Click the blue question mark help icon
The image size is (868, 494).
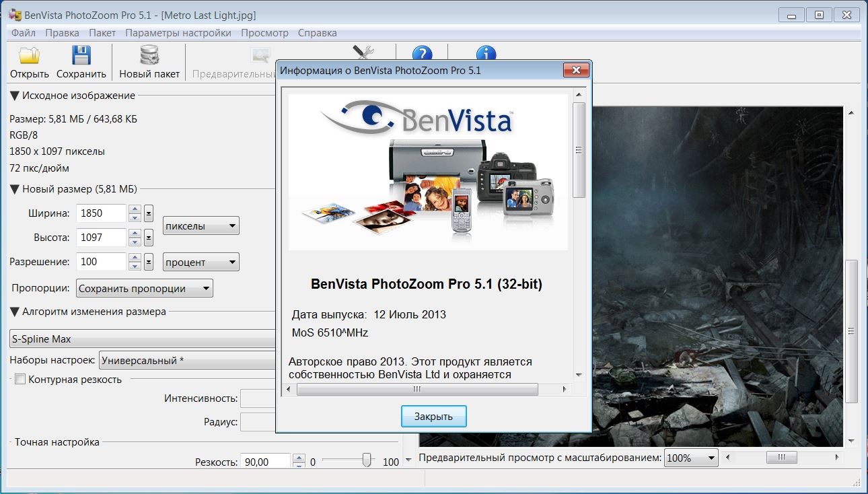[x=422, y=53]
